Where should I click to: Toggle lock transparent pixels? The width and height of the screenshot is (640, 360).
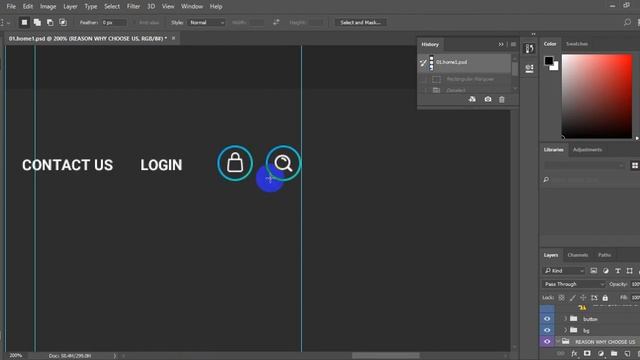click(x=562, y=298)
